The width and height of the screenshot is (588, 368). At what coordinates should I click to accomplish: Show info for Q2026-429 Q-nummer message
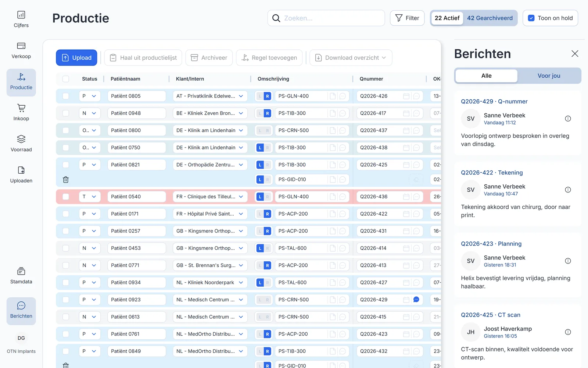pyautogui.click(x=568, y=118)
